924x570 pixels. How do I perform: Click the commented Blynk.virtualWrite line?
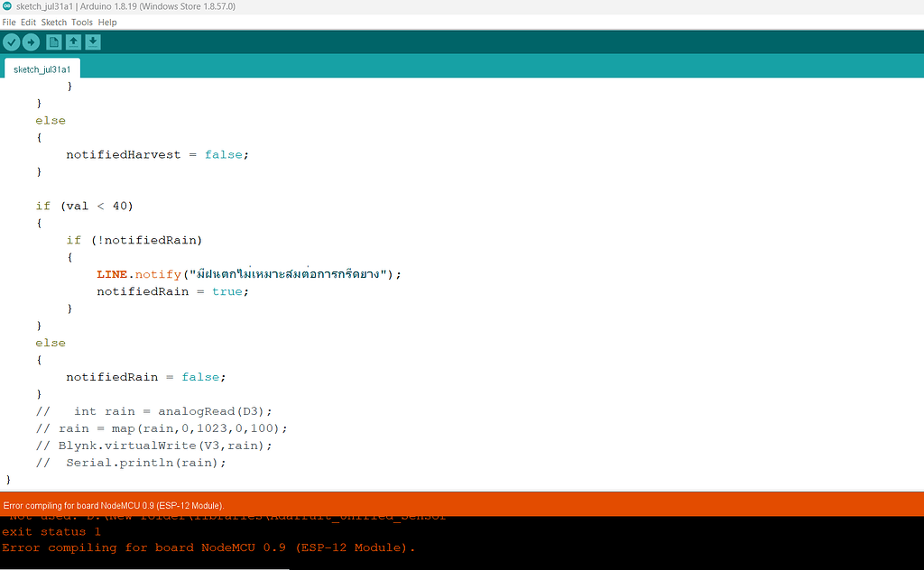(x=153, y=445)
